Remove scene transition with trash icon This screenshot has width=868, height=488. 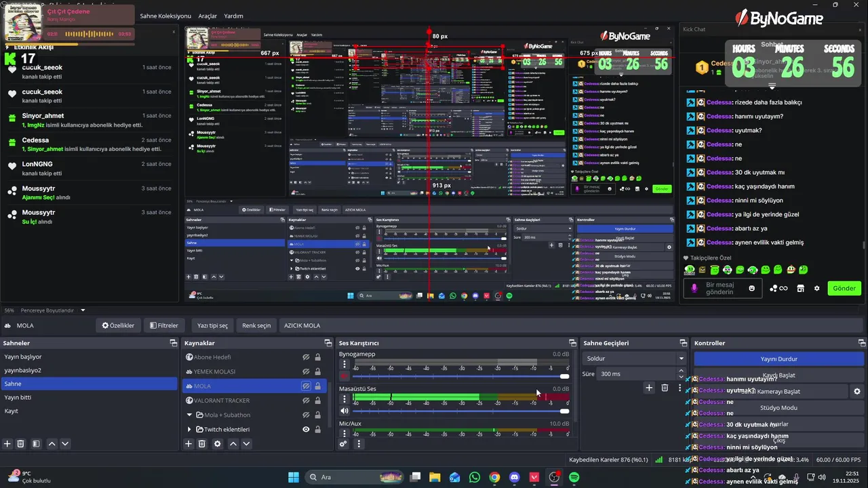pos(665,388)
